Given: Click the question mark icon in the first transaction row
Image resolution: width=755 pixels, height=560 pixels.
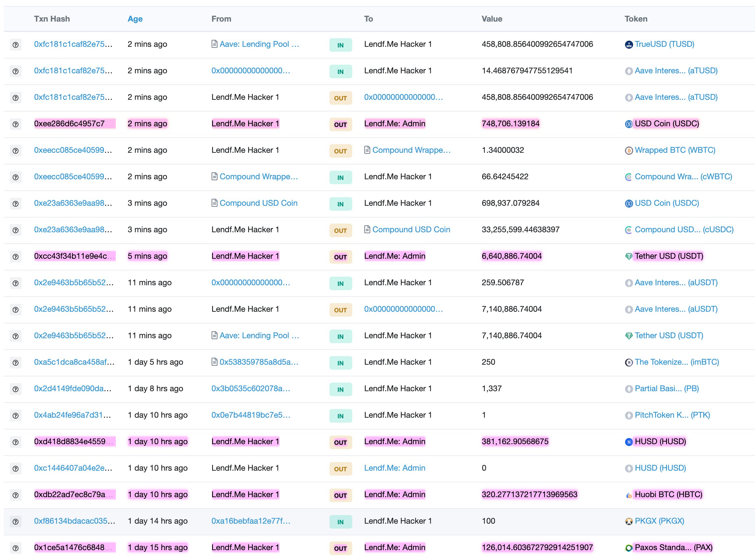Looking at the screenshot, I should coord(16,45).
